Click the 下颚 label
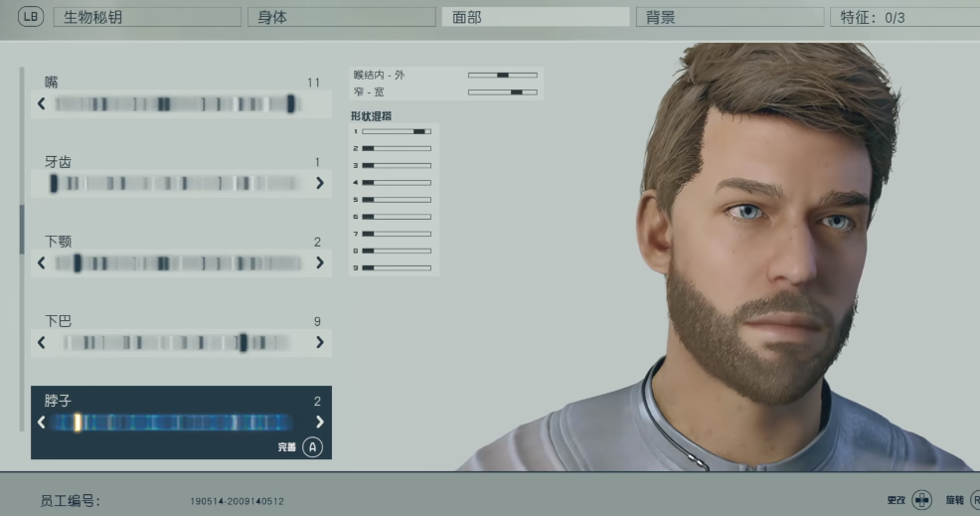This screenshot has height=516, width=980. point(58,242)
